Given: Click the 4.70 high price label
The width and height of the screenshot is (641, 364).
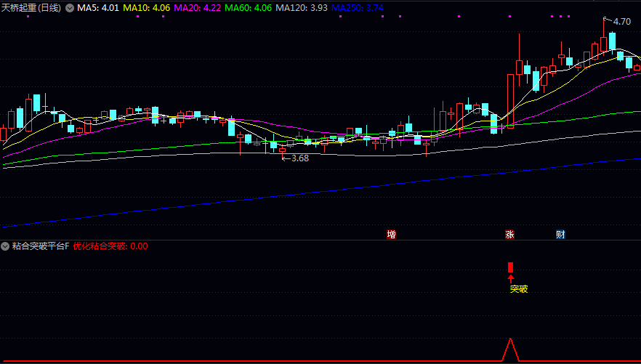Looking at the screenshot, I should (x=622, y=22).
